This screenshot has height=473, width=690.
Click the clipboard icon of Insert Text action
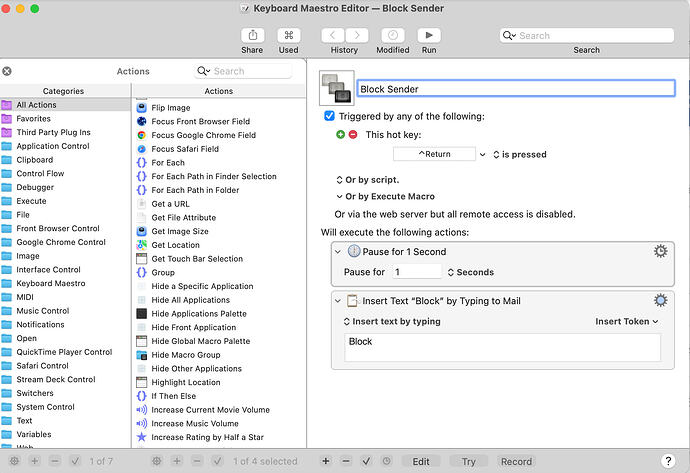(352, 301)
